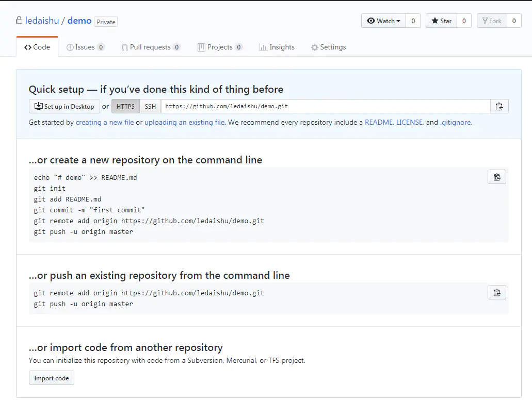
Task: Open the Issues tab
Action: pyautogui.click(x=85, y=47)
